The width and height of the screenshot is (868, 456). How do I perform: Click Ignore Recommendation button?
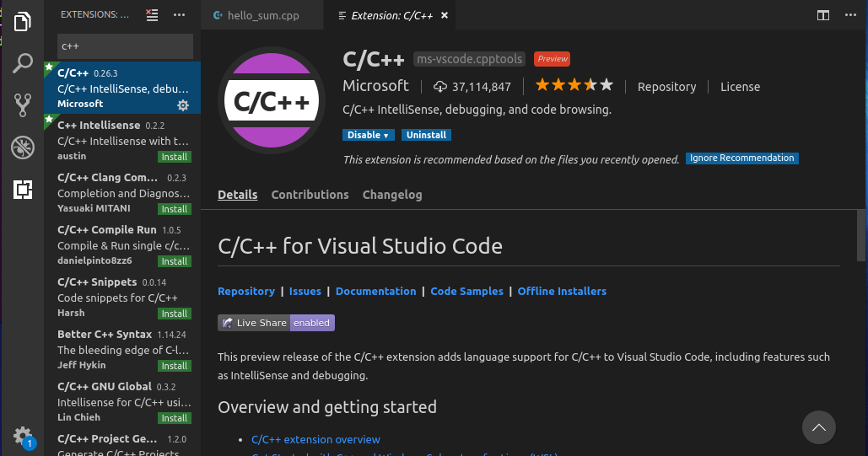coord(741,158)
